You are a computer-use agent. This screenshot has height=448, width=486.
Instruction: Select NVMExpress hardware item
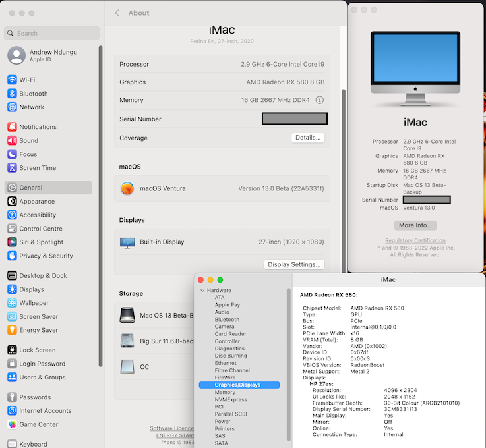tap(231, 399)
